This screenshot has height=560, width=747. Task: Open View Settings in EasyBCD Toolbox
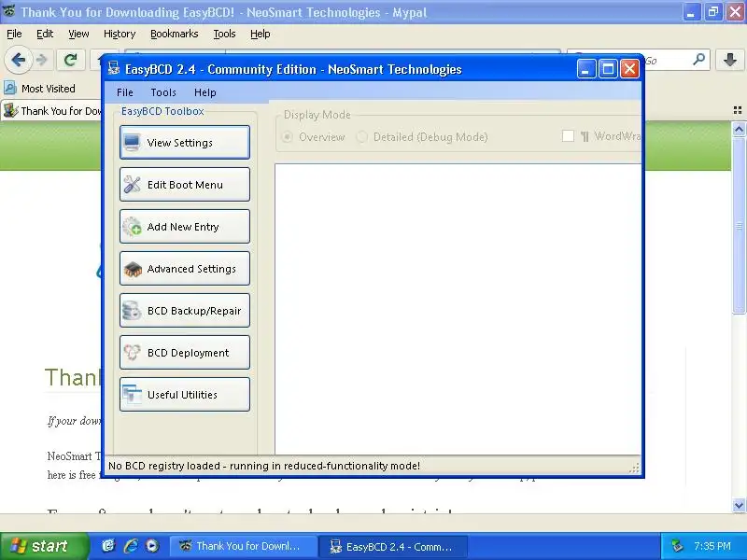point(184,143)
